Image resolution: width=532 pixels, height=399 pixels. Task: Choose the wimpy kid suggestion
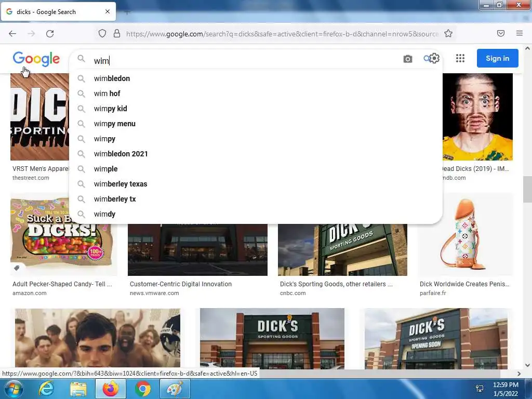click(x=256, y=109)
